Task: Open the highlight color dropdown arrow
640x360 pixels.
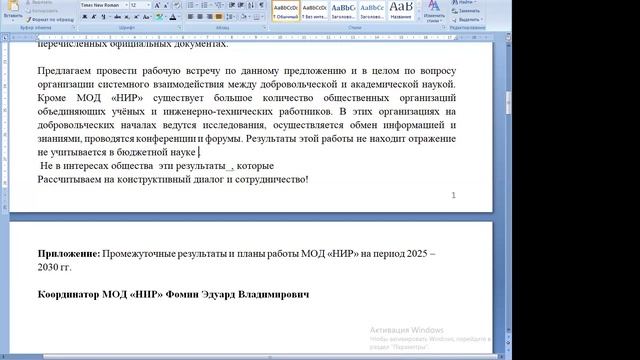Action: click(x=165, y=17)
